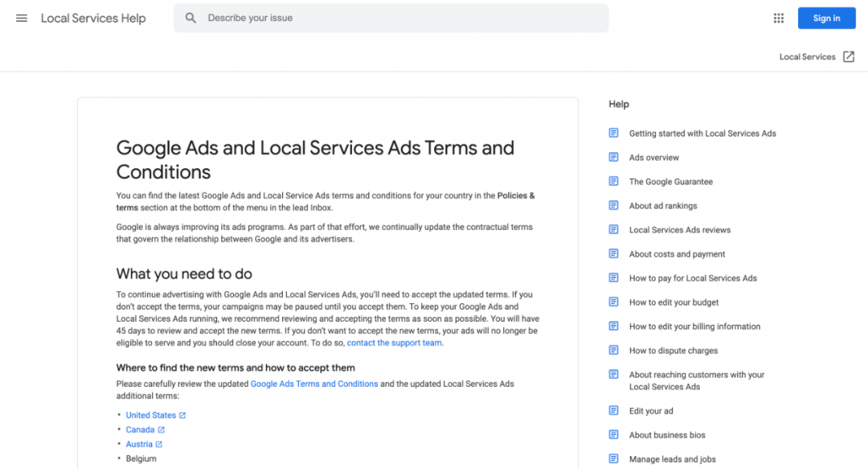The height and width of the screenshot is (469, 868).
Task: Click the search magnifier icon
Action: click(x=190, y=18)
